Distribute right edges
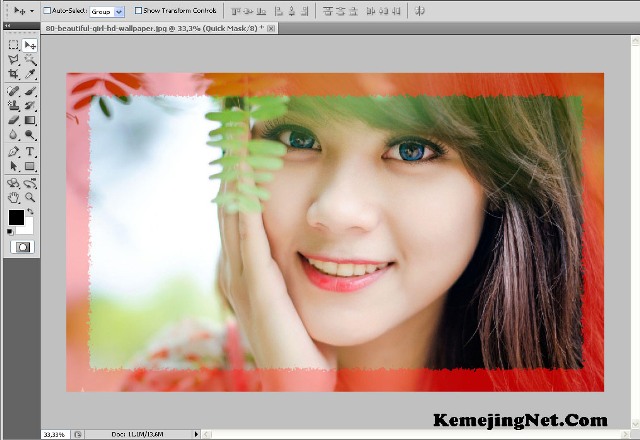Image resolution: width=640 pixels, height=440 pixels. click(x=396, y=11)
